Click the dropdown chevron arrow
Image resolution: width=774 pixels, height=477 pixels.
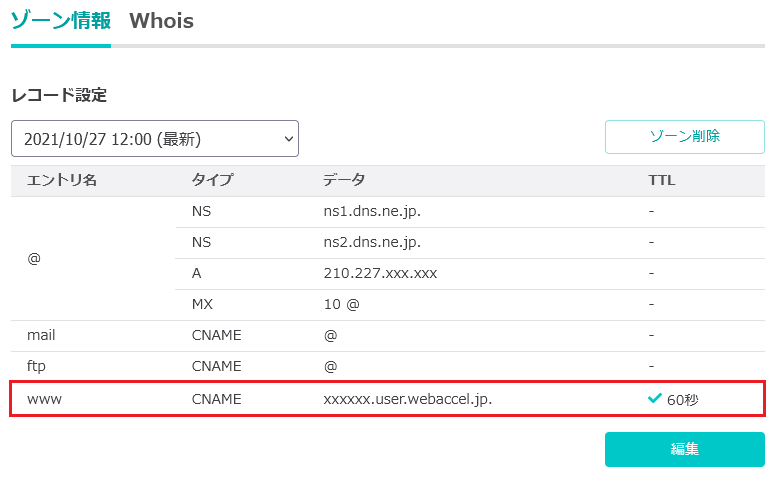coord(289,139)
